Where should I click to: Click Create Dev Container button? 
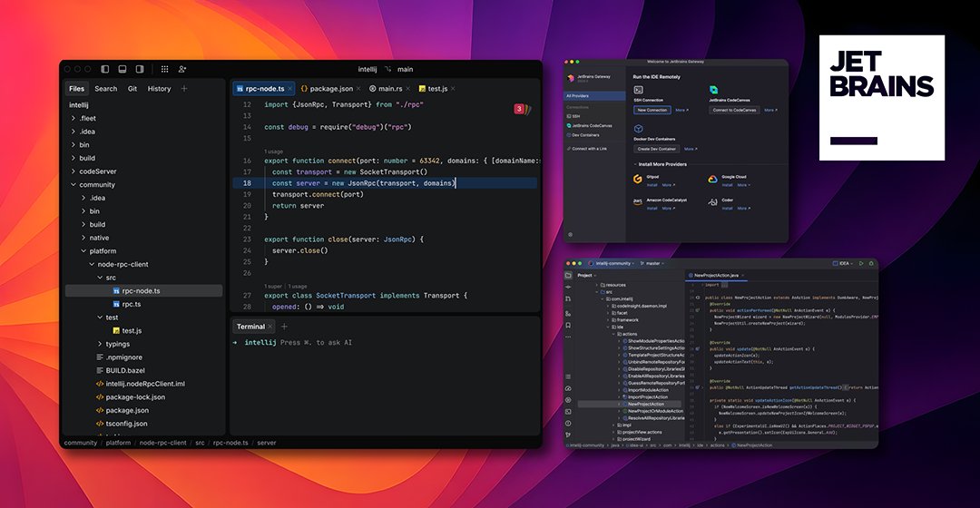[x=656, y=149]
